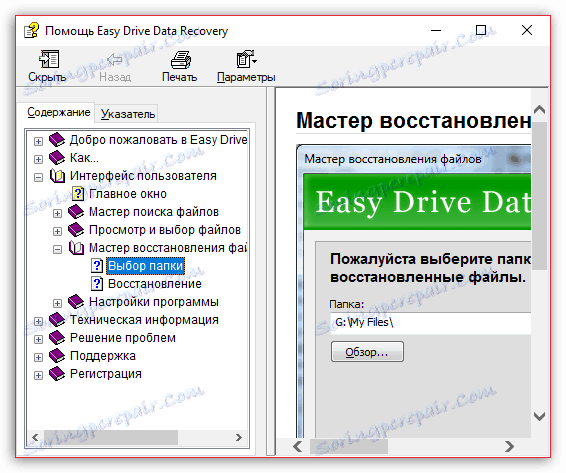Expand the Поддержка node
The width and height of the screenshot is (566, 473).
38,357
